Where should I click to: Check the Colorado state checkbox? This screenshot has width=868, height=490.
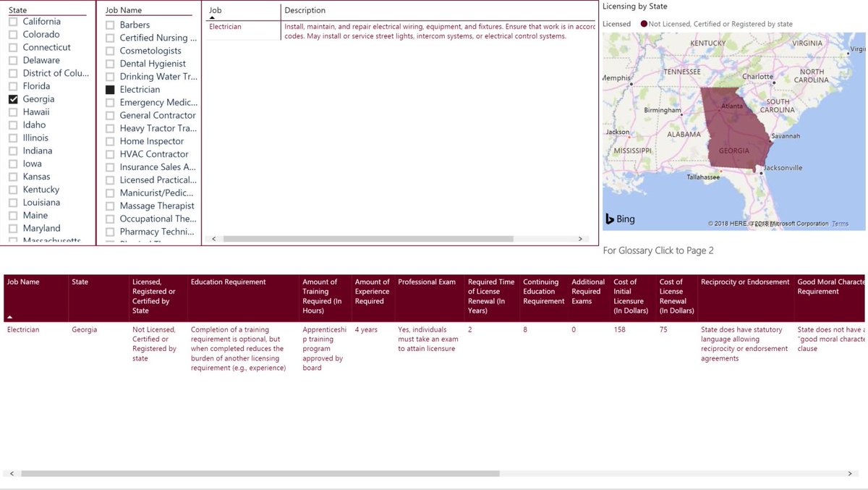click(x=13, y=35)
